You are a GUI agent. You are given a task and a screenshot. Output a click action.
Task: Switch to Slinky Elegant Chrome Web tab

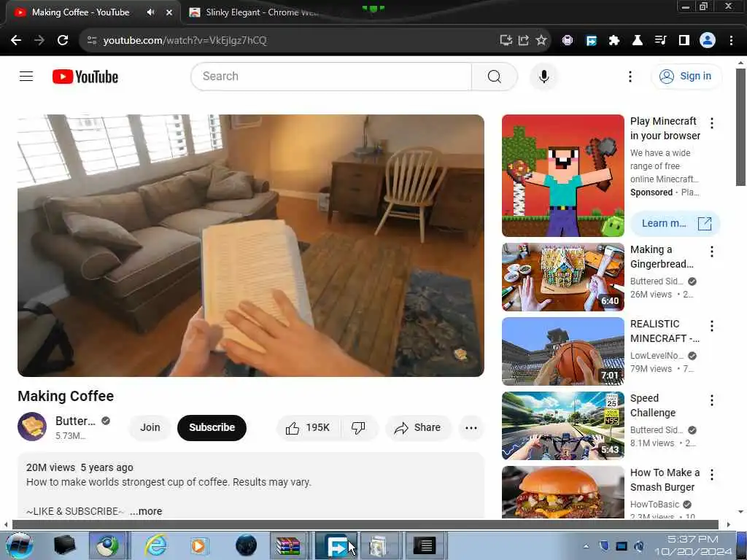(x=255, y=12)
